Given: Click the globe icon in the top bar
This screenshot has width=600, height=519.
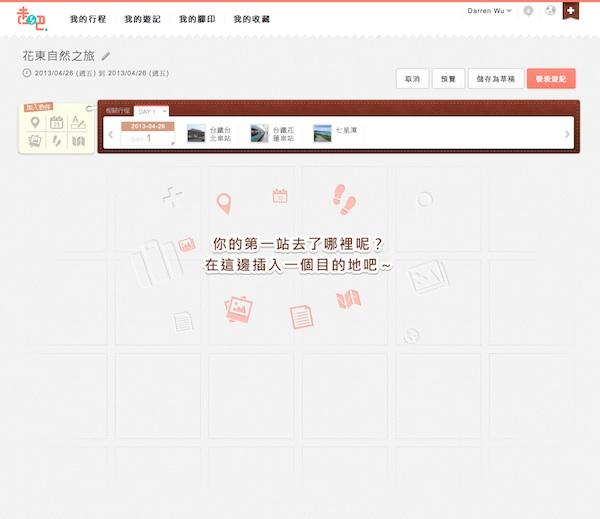Looking at the screenshot, I should coord(550,11).
